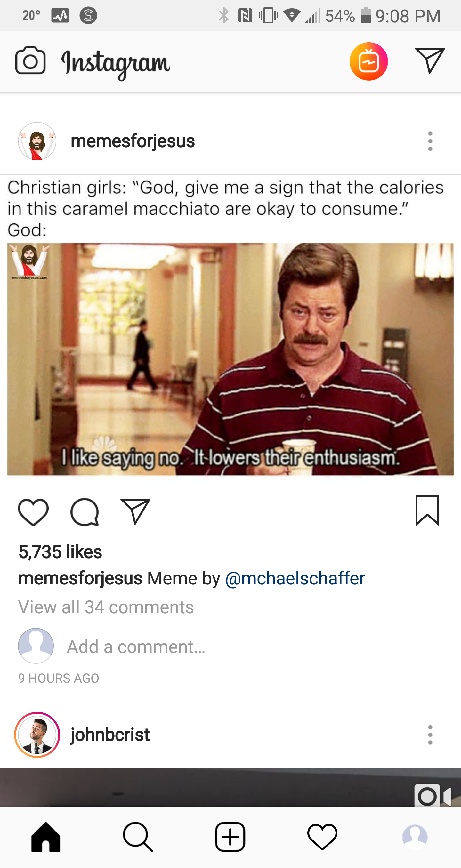Switch to the Search tab
Viewport: 461px width, 868px height.
[138, 837]
